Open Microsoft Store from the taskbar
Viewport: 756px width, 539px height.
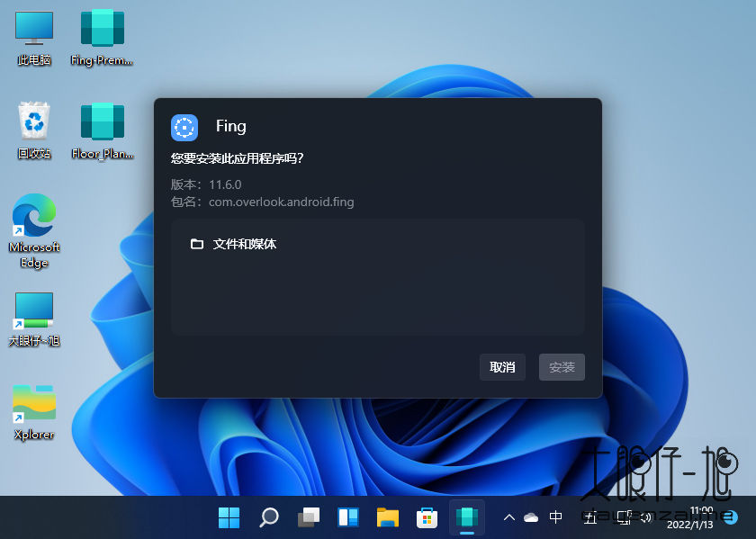[427, 517]
